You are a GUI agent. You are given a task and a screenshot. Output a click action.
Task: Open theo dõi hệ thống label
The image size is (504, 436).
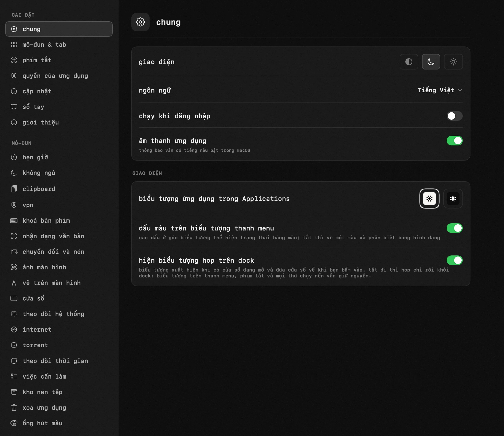(53, 314)
